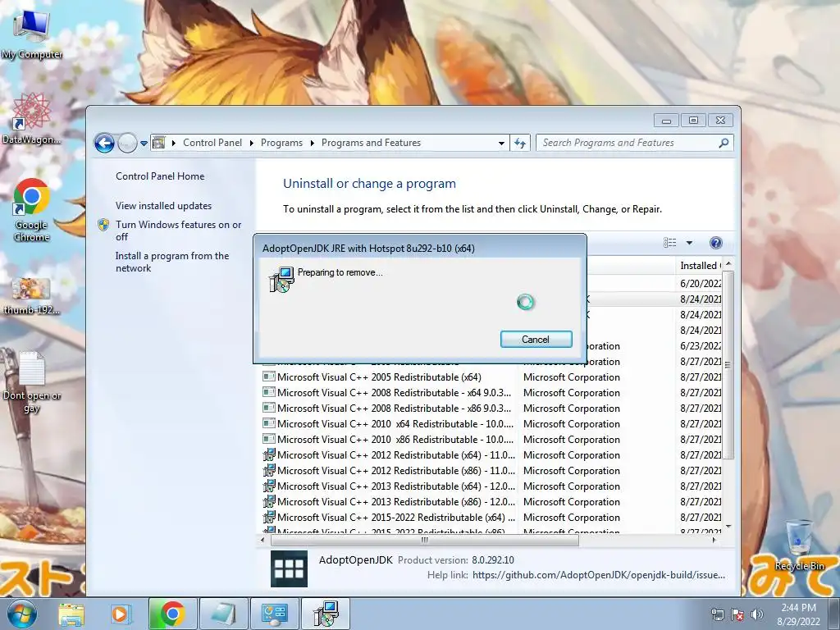Click the AdoptOpenJDK details pane icon
The width and height of the screenshot is (840, 630).
pos(290,569)
